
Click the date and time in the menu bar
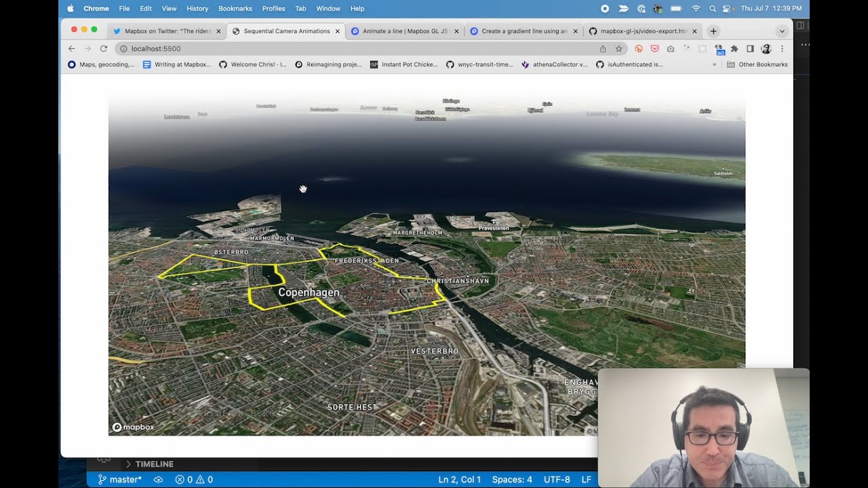[x=771, y=8]
